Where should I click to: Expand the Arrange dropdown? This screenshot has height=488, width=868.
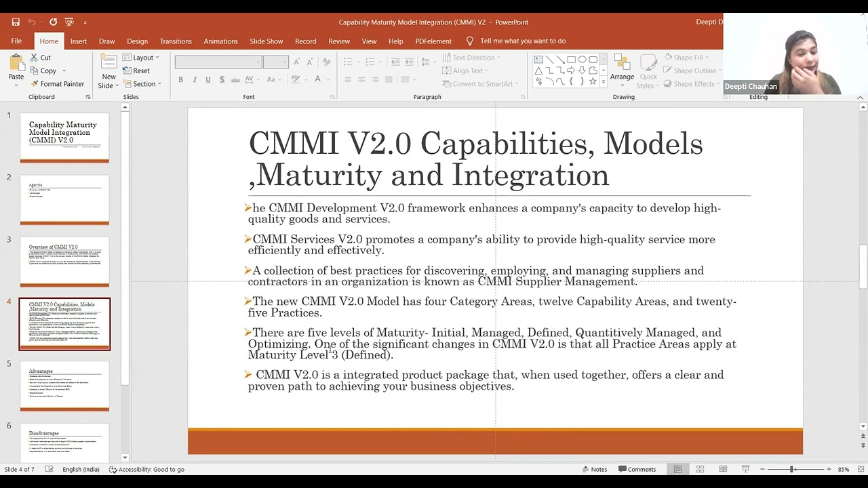pos(622,70)
